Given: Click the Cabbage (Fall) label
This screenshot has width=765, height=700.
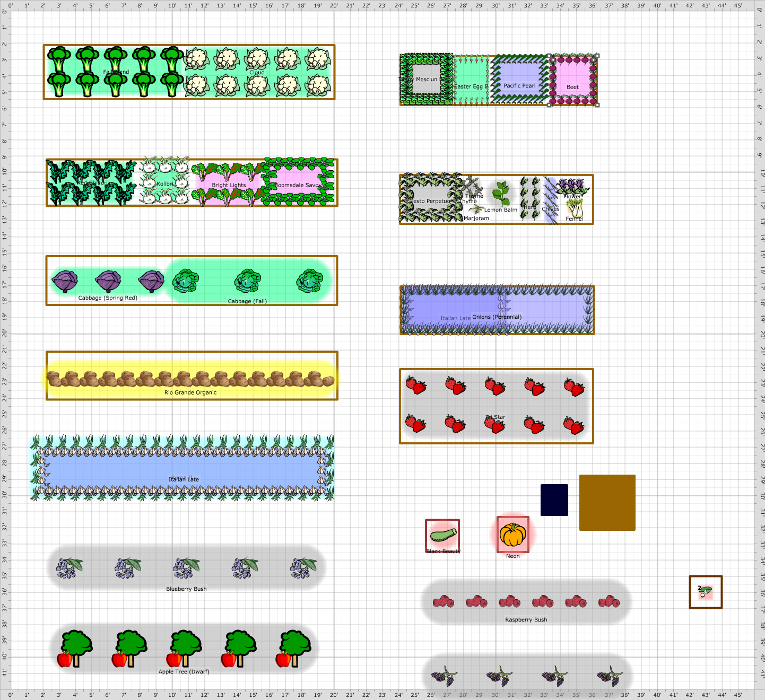Looking at the screenshot, I should pos(247,301).
